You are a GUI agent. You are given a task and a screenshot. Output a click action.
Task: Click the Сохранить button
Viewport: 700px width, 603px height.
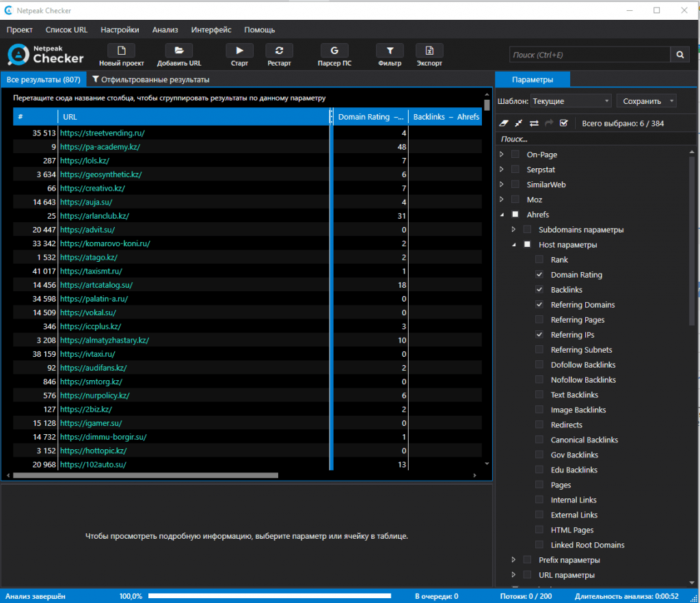click(x=647, y=101)
